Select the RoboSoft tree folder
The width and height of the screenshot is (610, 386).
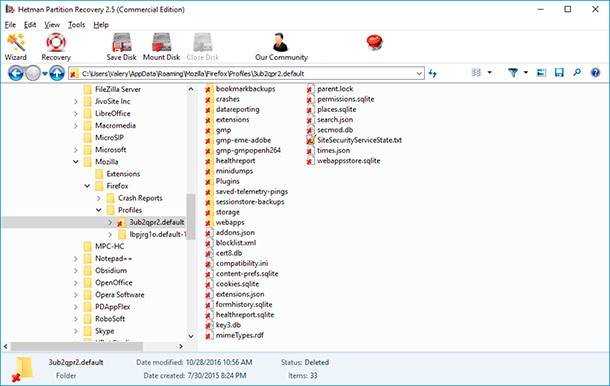coord(104,319)
